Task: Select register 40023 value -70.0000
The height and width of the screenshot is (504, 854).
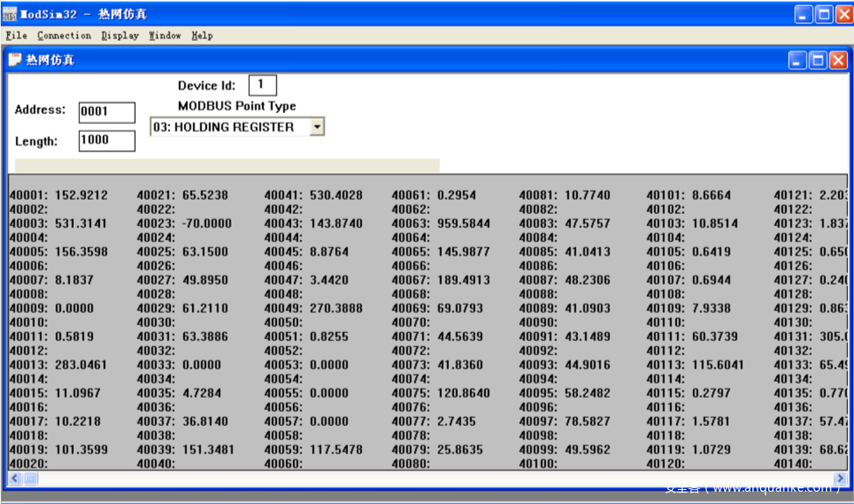Action: pyautogui.click(x=207, y=224)
